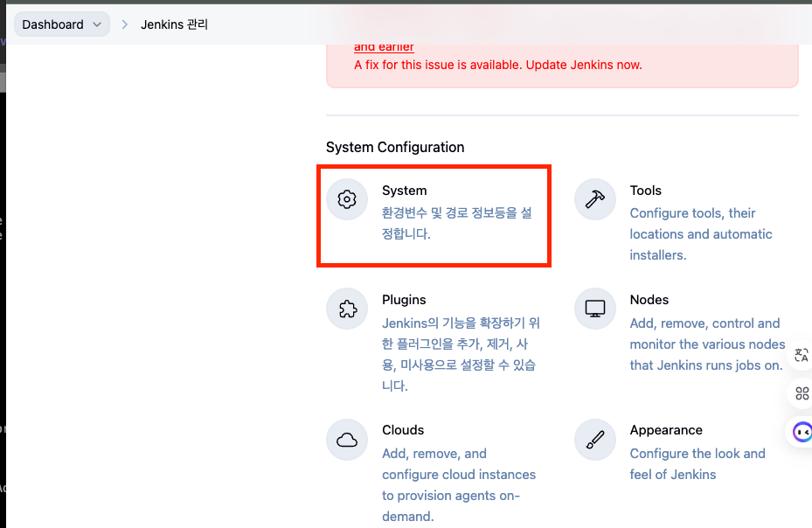Open the Nodes title
This screenshot has width=812, height=528.
click(649, 300)
